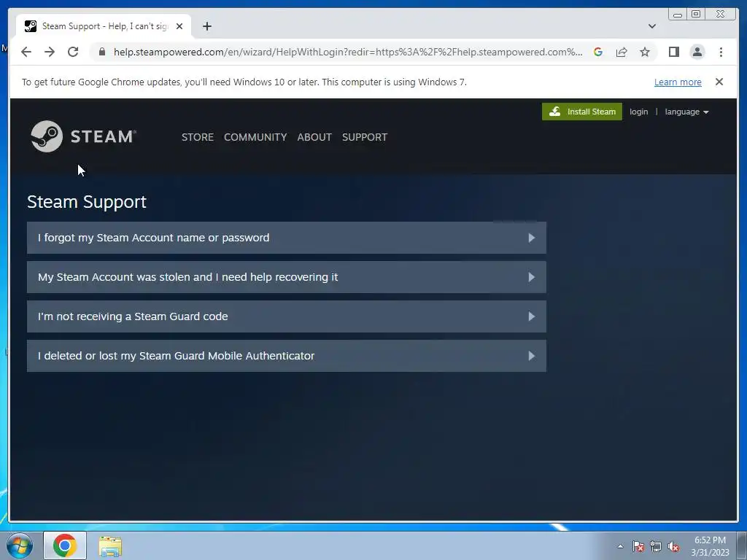Go to the COMMUNITY menu
This screenshot has width=747, height=560.
[x=255, y=137]
